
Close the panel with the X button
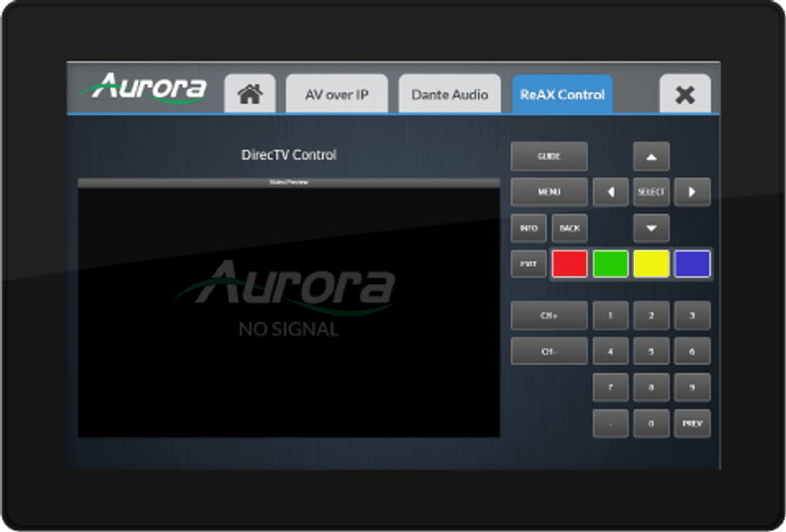pyautogui.click(x=685, y=94)
